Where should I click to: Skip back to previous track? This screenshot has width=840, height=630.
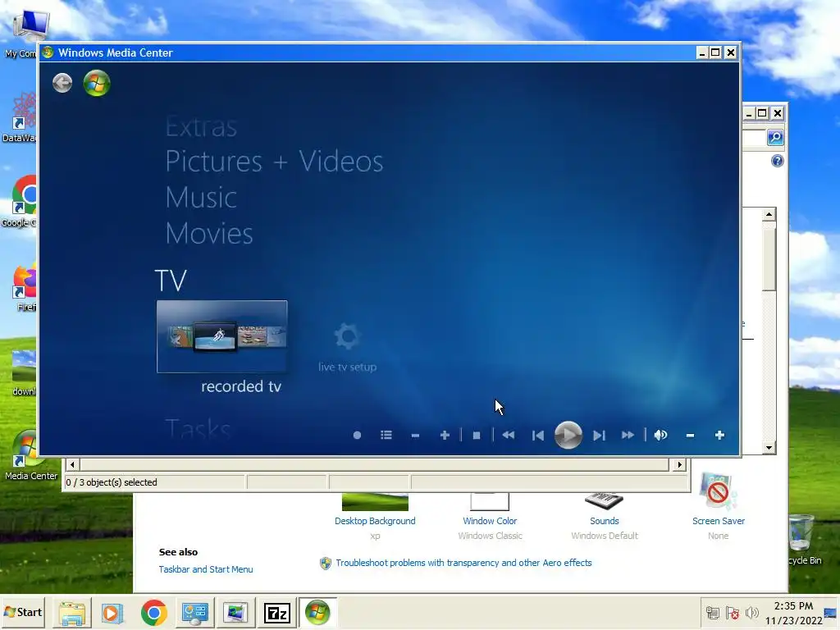pyautogui.click(x=538, y=436)
